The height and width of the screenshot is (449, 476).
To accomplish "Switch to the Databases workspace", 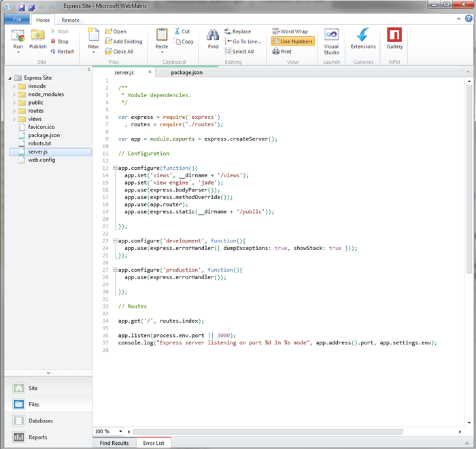I will (48, 420).
